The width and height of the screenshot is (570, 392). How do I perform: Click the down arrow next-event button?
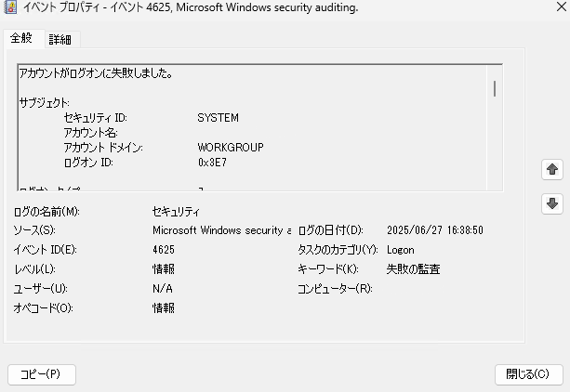552,203
